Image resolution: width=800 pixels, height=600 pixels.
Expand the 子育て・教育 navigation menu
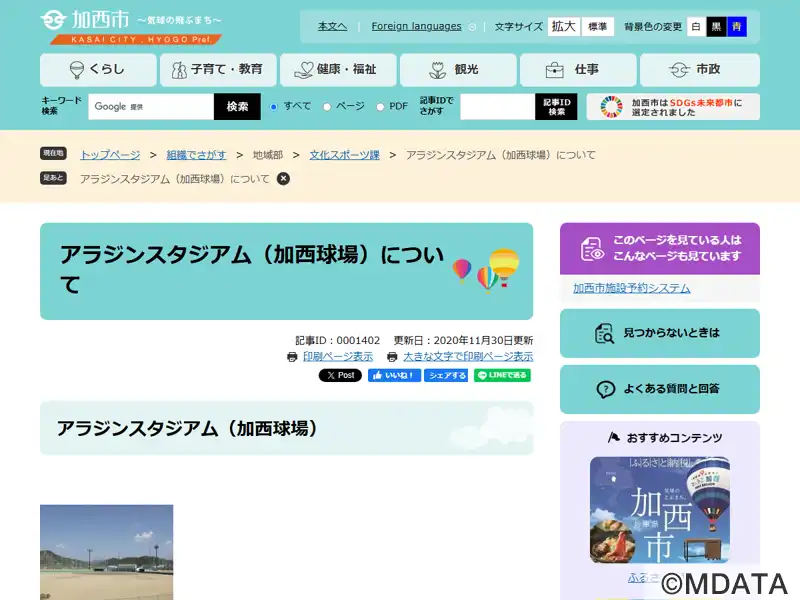(x=218, y=70)
